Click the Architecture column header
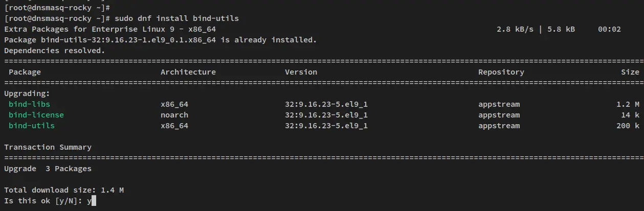644x211 pixels. tap(188, 72)
